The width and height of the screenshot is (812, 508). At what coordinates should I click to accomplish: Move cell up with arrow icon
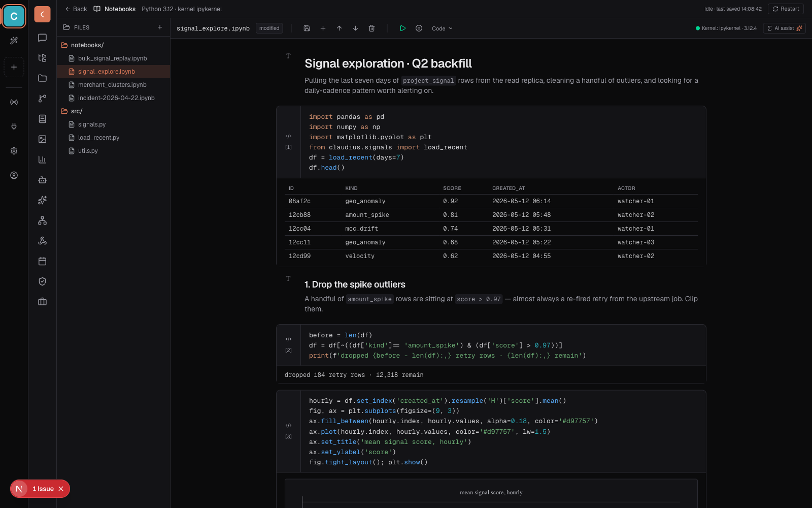click(x=339, y=28)
